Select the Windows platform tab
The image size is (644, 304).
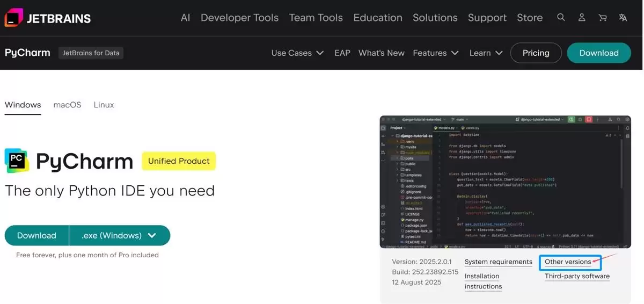tap(23, 105)
